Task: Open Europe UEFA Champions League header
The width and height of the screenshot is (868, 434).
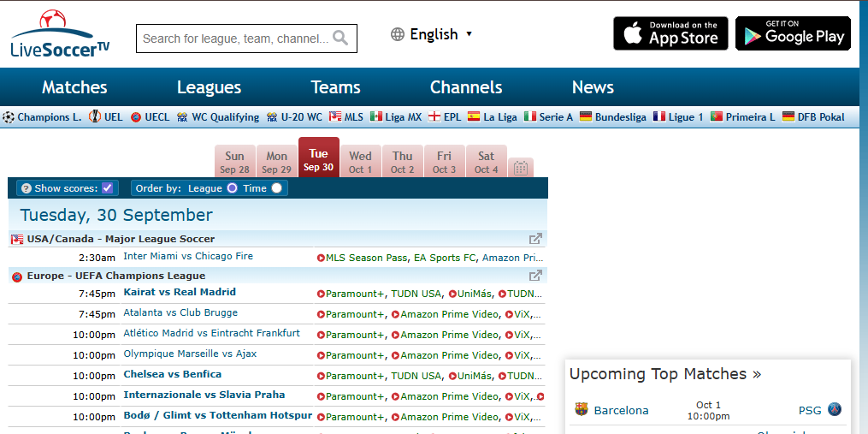Action: (x=116, y=276)
